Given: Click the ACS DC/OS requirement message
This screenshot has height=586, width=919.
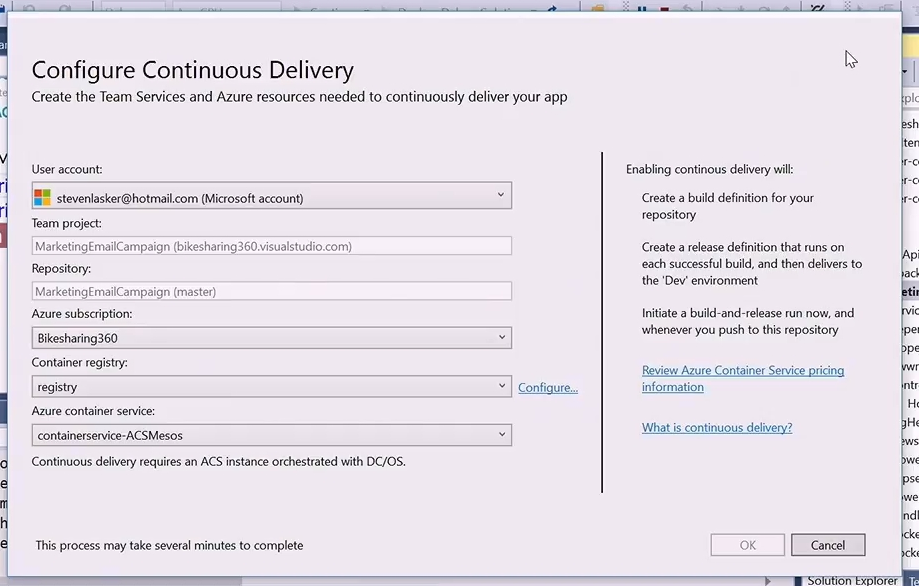Looking at the screenshot, I should click(x=218, y=462).
